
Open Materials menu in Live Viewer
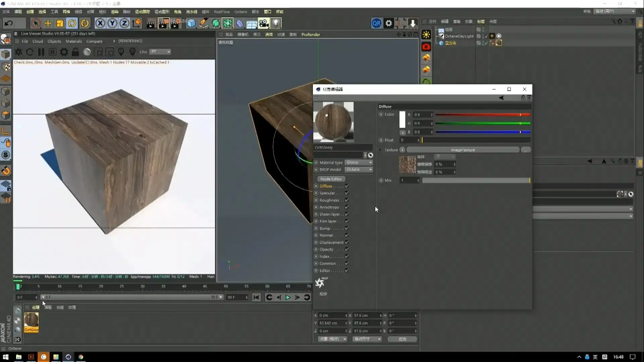73,41
